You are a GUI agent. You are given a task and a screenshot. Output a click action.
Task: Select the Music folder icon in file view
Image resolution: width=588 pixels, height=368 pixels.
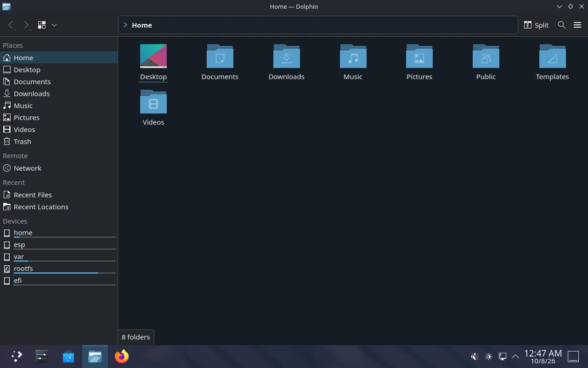pyautogui.click(x=353, y=56)
